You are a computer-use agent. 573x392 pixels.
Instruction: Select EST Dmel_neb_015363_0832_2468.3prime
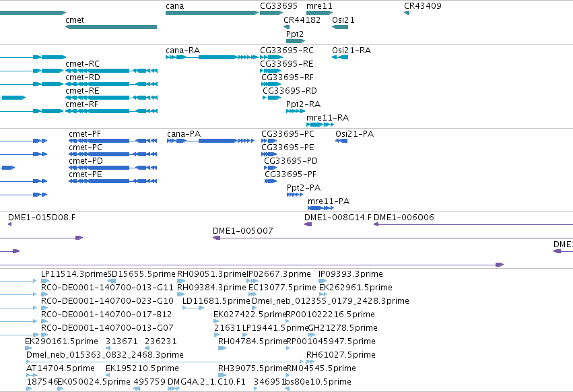point(164,362)
